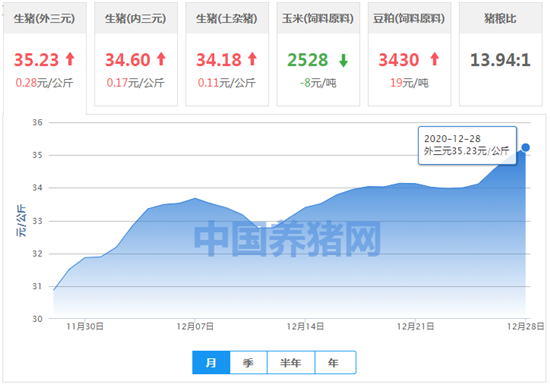The height and width of the screenshot is (387, 550).
Task: Click green down arrow beside 2528
Action: click(343, 60)
